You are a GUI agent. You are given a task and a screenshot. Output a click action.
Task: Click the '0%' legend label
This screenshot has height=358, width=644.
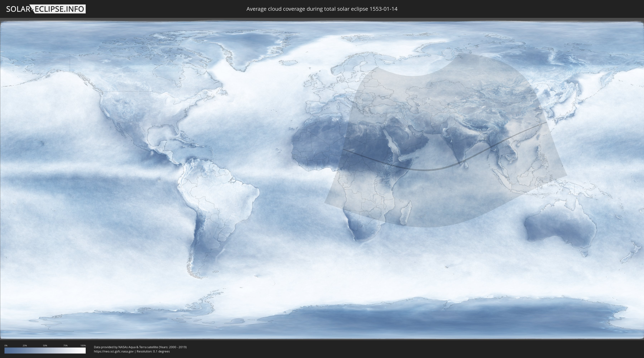click(x=6, y=345)
